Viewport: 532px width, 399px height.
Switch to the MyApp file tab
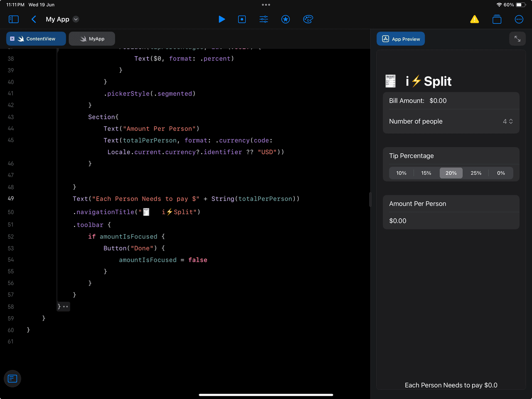92,39
